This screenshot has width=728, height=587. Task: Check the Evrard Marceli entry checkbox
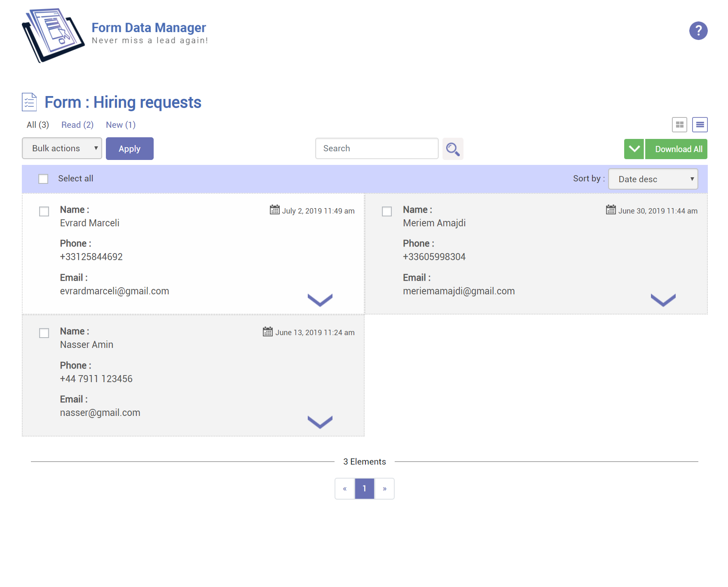coord(44,211)
